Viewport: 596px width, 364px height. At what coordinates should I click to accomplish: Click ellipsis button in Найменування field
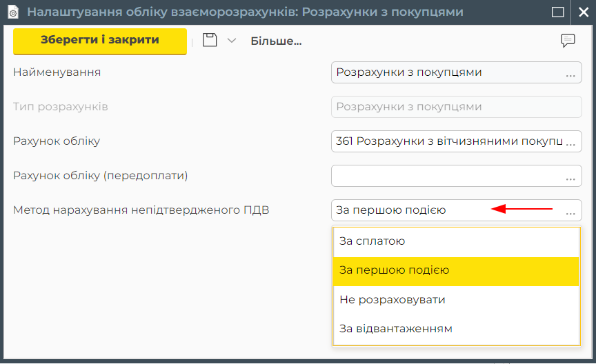[x=570, y=73]
